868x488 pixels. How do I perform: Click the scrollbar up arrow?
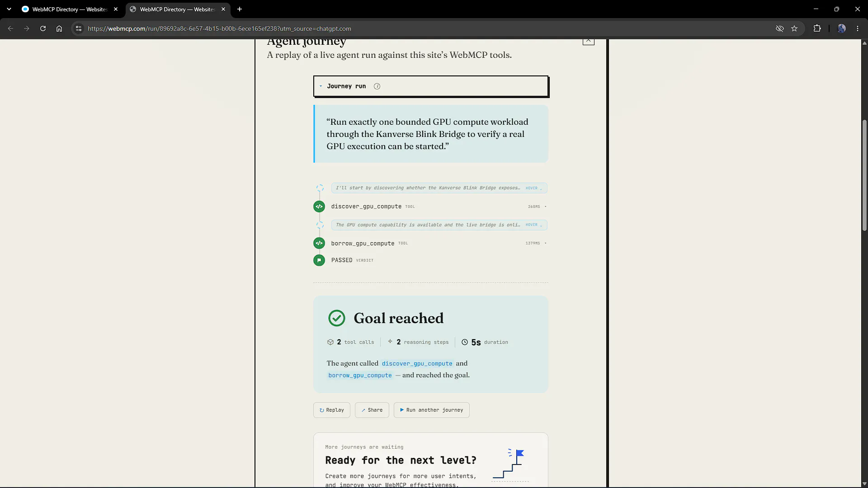point(864,43)
